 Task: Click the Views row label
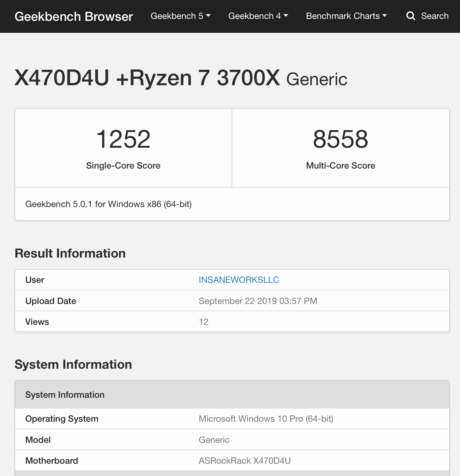coord(37,322)
